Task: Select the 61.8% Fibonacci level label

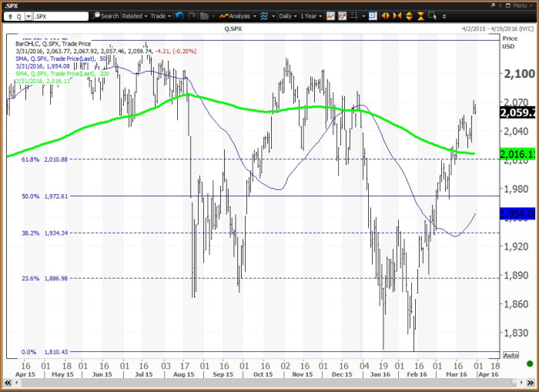Action: tap(45, 159)
